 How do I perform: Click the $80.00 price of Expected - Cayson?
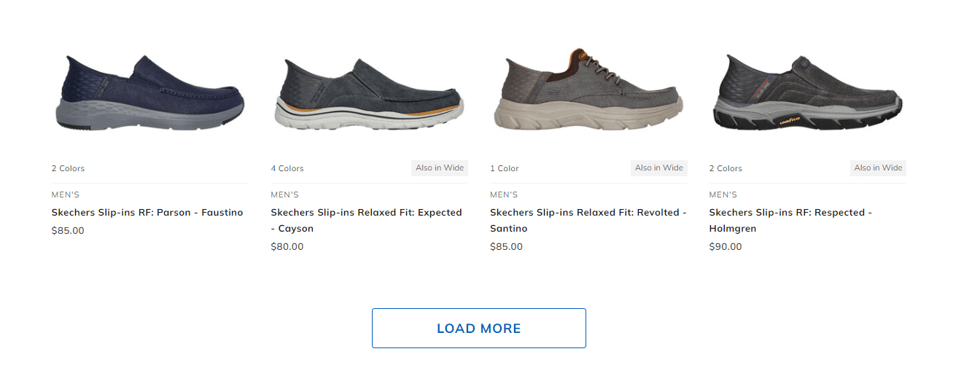click(287, 247)
